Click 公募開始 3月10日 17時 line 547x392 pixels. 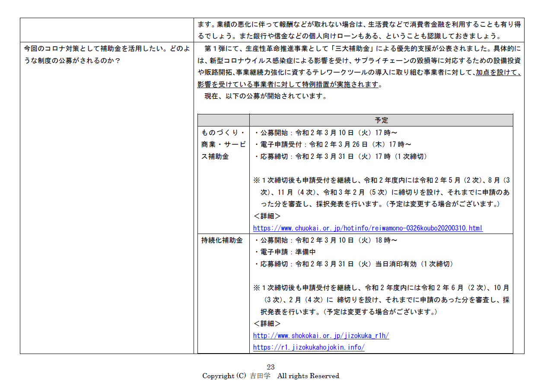[x=325, y=133]
